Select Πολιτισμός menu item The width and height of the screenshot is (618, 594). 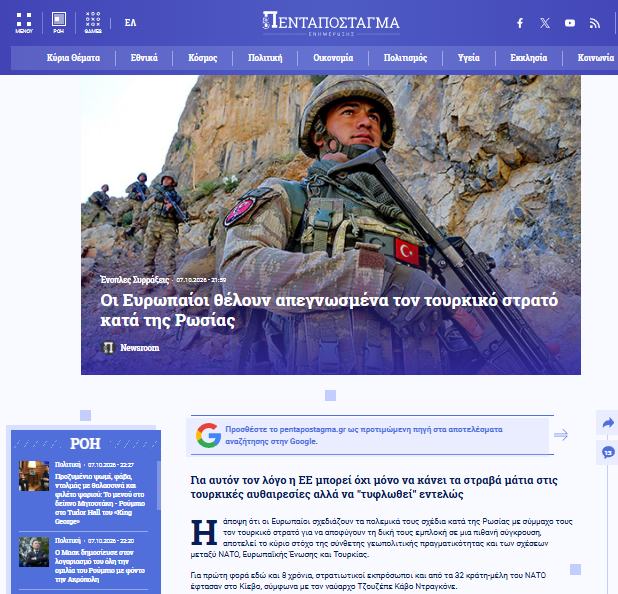click(x=406, y=58)
